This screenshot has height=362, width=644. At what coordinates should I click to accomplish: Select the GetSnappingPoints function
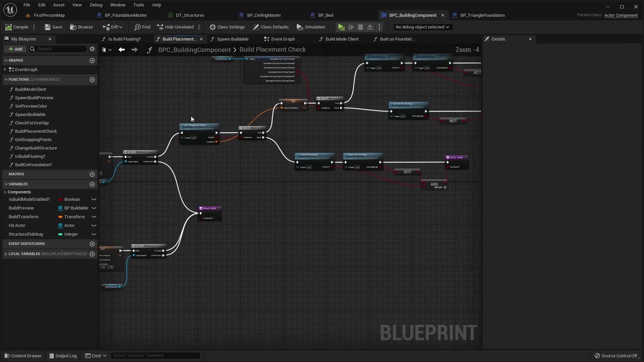33,140
